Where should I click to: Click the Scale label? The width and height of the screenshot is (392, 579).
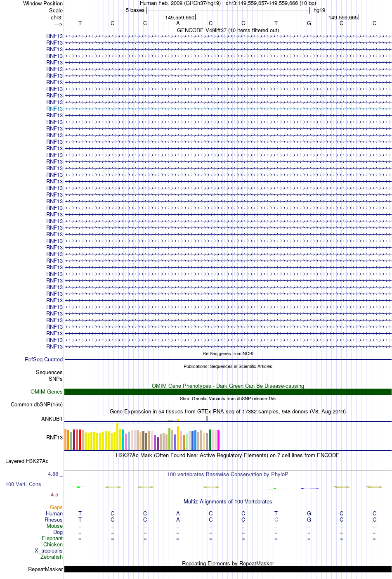pos(56,10)
